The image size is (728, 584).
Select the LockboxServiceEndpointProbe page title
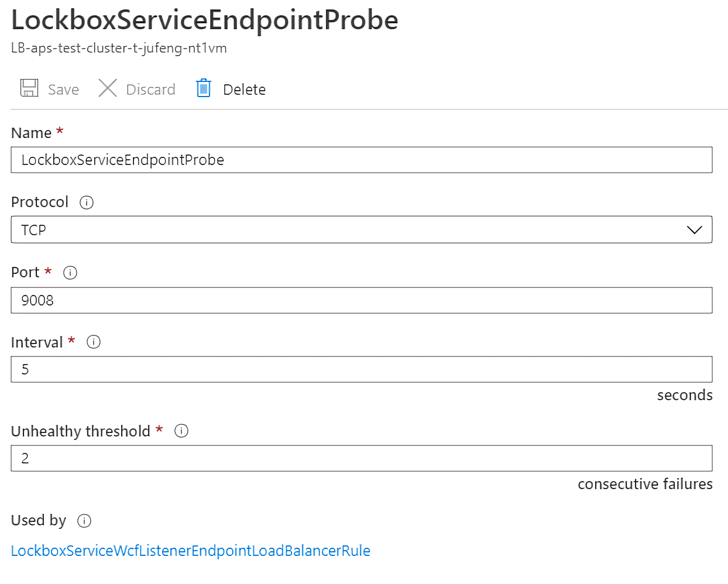(x=205, y=20)
